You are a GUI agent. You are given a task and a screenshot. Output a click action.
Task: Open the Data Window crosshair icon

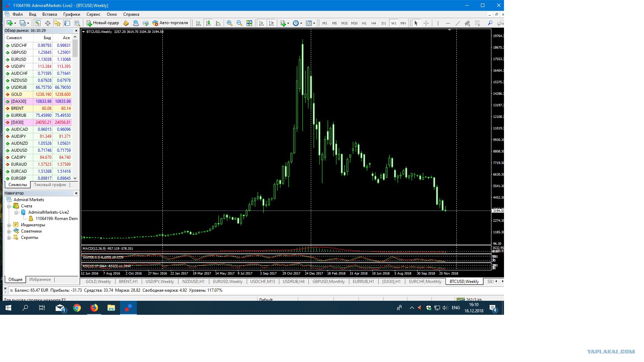click(48, 23)
